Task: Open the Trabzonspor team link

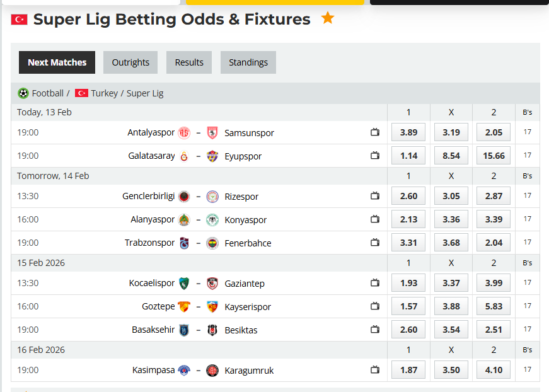Action: (149, 242)
